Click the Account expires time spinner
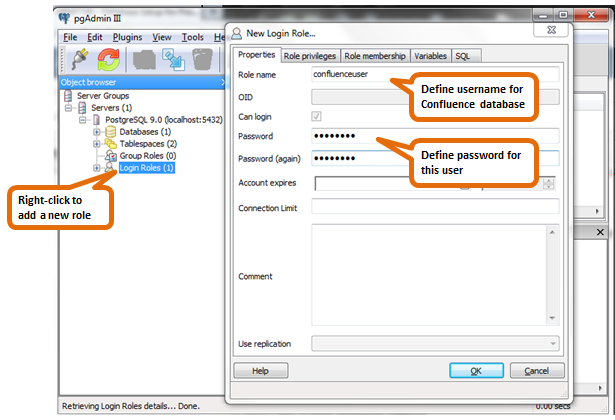The height and width of the screenshot is (420, 615). click(x=549, y=183)
